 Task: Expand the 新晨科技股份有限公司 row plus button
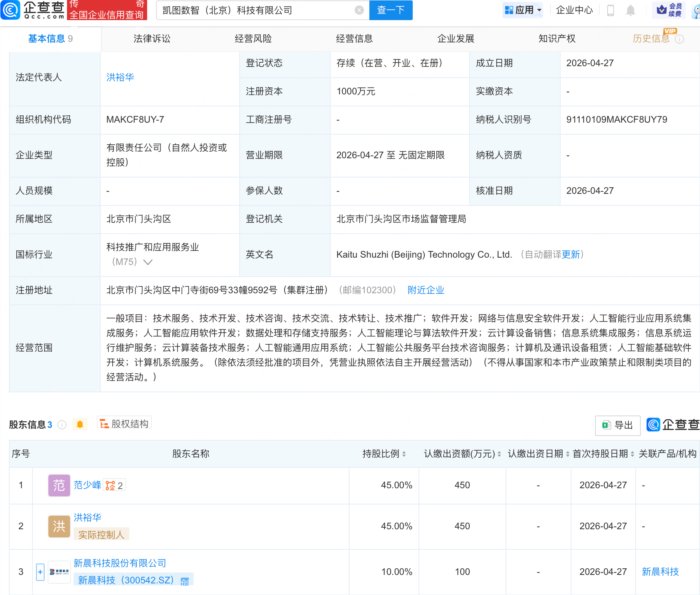pyautogui.click(x=40, y=572)
